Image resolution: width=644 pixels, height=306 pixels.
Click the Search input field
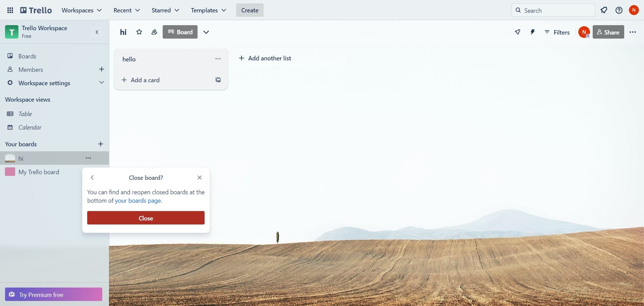tap(553, 10)
